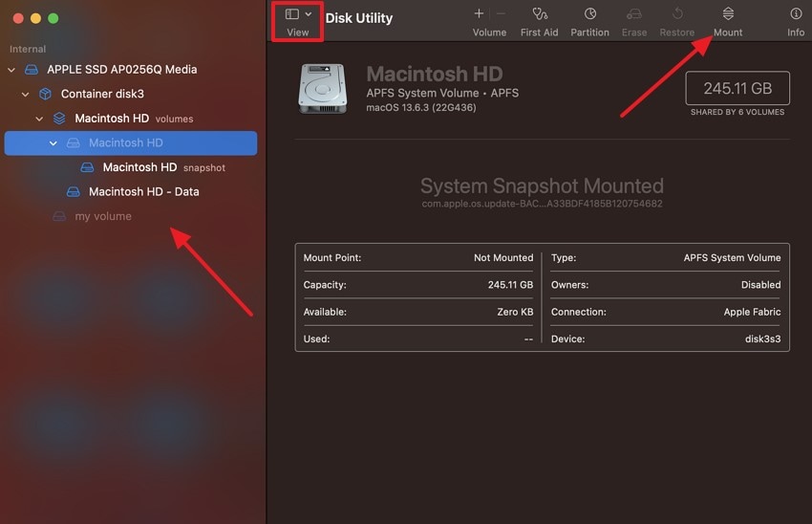The width and height of the screenshot is (812, 524).
Task: Click the View dropdown chevron
Action: [x=309, y=14]
